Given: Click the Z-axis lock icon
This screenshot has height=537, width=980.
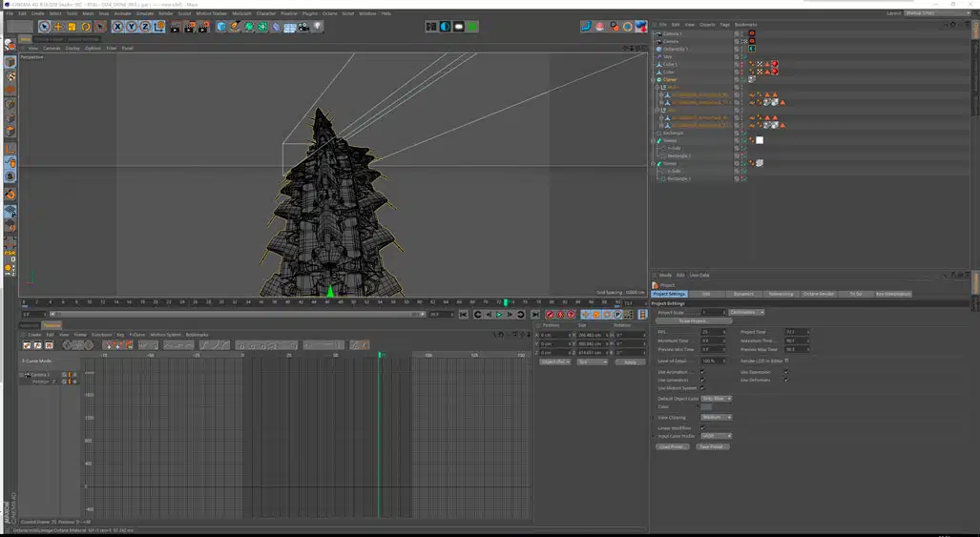Looking at the screenshot, I should pyautogui.click(x=145, y=27).
